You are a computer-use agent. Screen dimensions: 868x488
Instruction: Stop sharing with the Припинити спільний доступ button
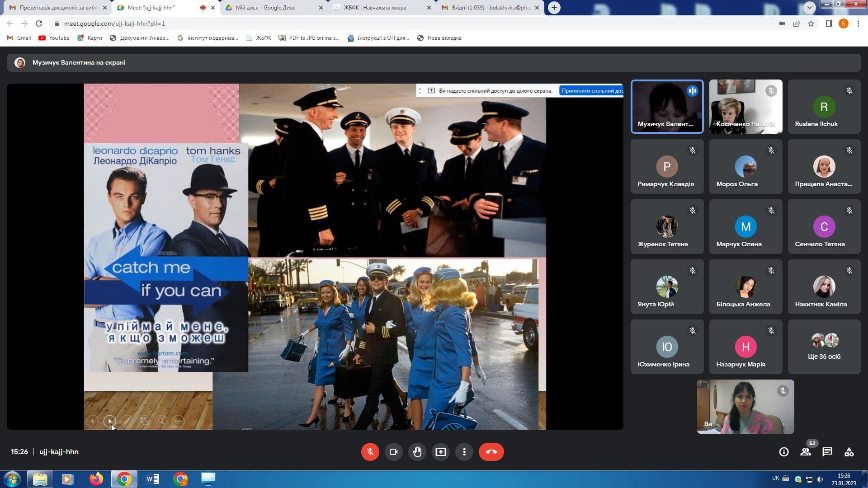pyautogui.click(x=591, y=91)
